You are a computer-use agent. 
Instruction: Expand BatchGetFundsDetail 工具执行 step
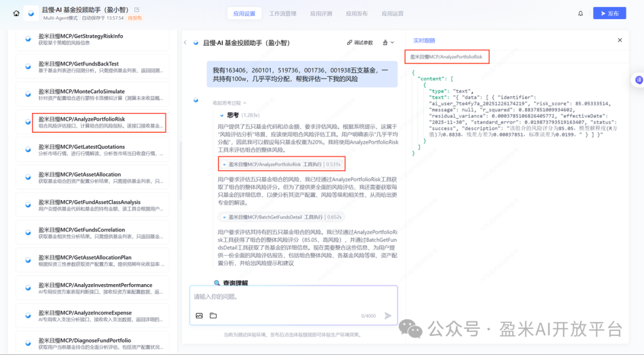click(x=281, y=217)
